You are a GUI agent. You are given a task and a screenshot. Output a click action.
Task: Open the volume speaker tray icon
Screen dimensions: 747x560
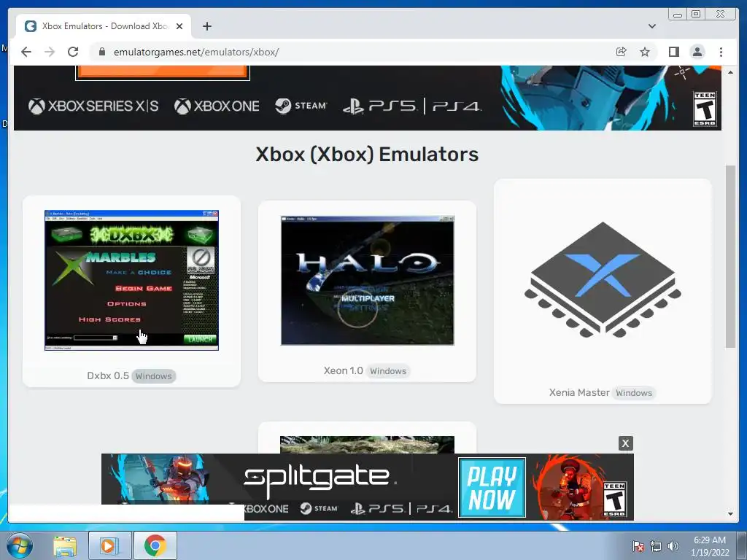pyautogui.click(x=673, y=546)
